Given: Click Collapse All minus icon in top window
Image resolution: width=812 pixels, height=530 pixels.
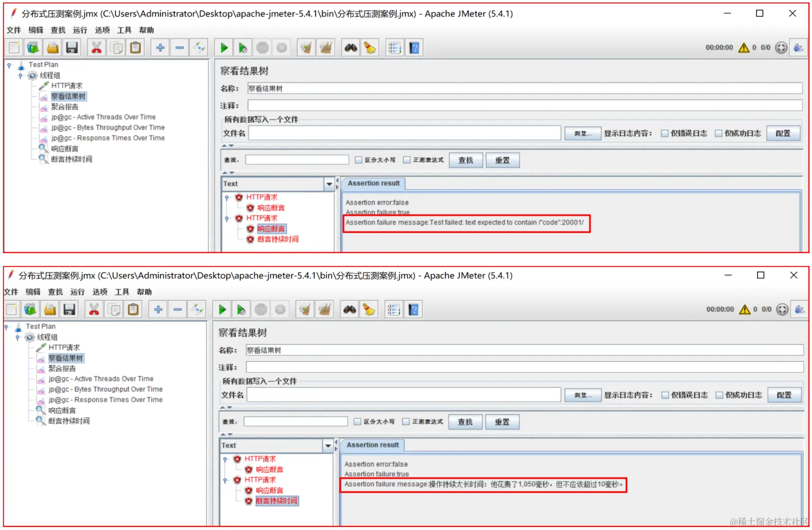Looking at the screenshot, I should coord(180,47).
